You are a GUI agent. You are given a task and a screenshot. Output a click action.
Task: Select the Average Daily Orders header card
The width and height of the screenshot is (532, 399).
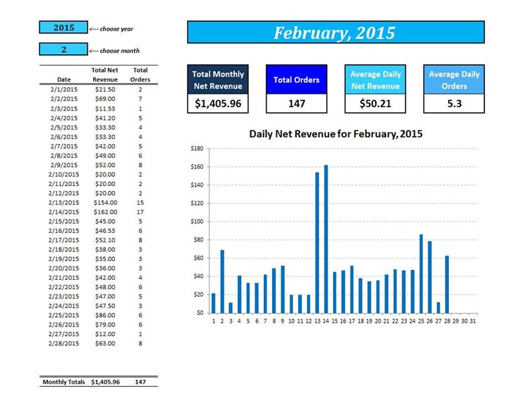tap(454, 80)
